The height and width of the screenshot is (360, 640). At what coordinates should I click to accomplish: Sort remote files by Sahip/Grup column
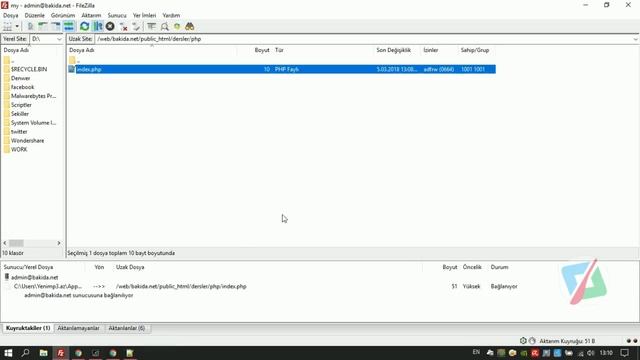[477, 50]
